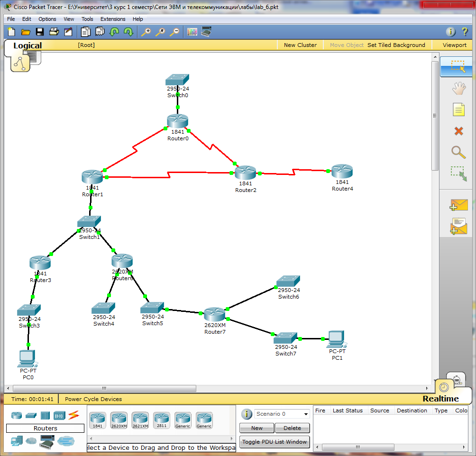
Task: Select Hubs device category icon
Action: (x=45, y=415)
